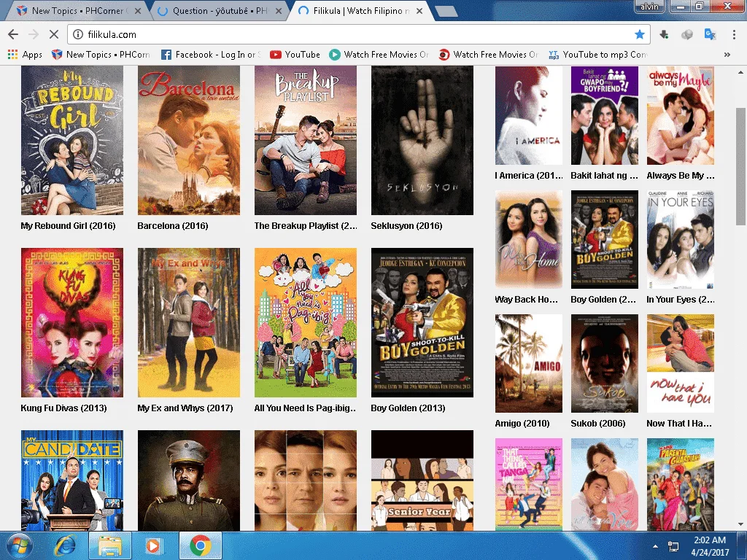This screenshot has width=747, height=560.
Task: Click Amigo (2010) title
Action: click(522, 424)
